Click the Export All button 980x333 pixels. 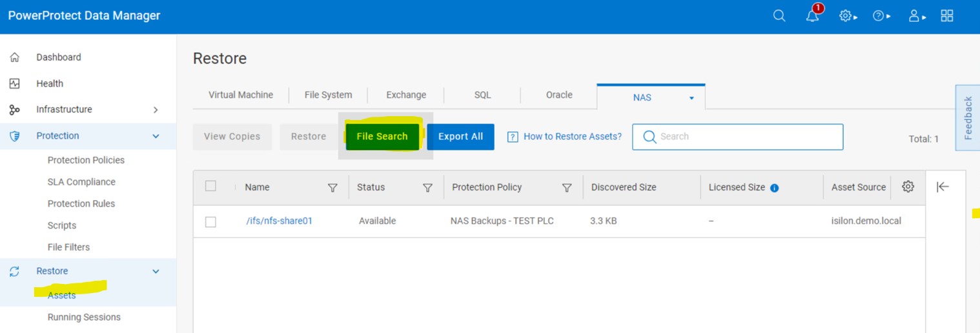[x=460, y=137]
